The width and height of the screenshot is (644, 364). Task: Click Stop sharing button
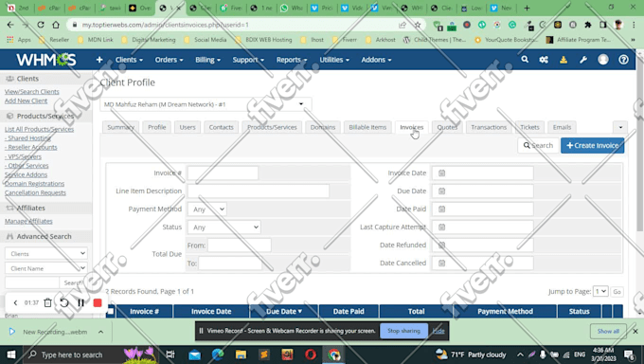403,331
